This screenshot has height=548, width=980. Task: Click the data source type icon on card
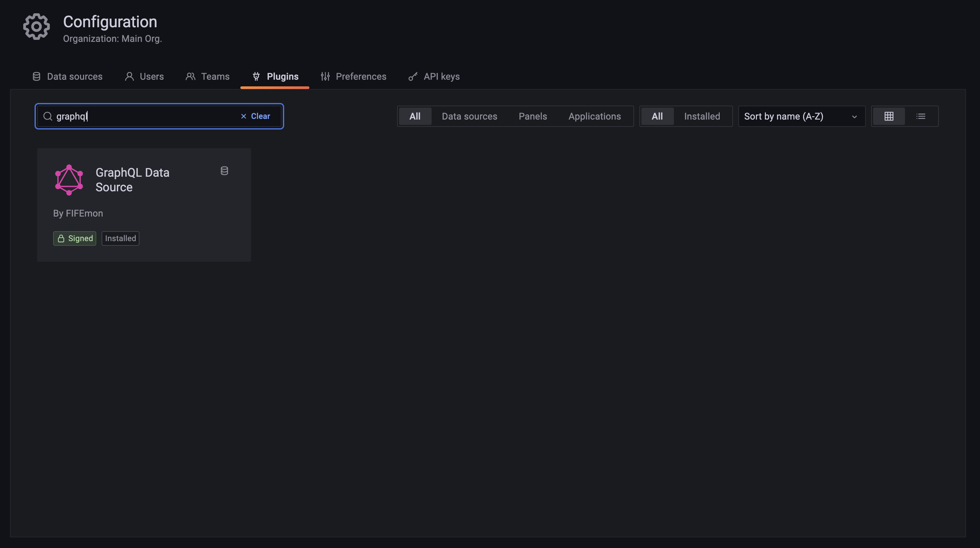[224, 171]
